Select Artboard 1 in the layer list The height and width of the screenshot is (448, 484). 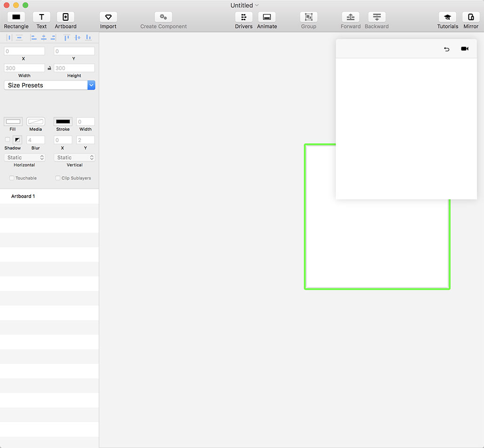pyautogui.click(x=24, y=196)
